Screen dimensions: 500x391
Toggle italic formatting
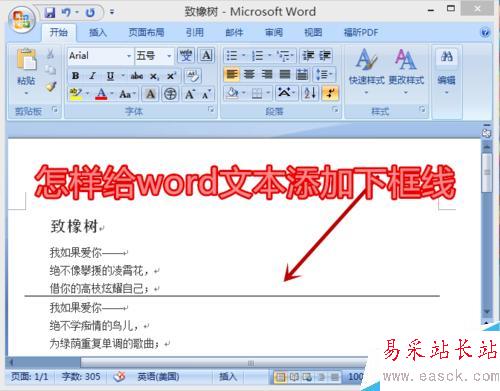click(x=92, y=76)
